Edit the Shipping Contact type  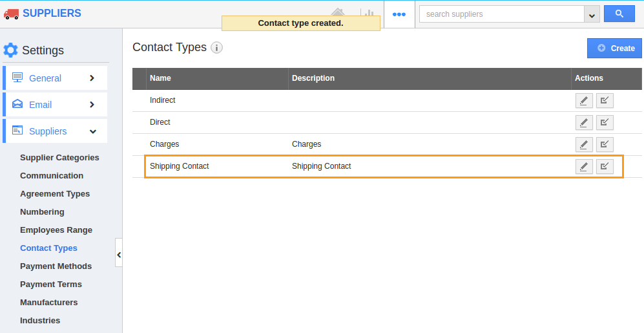(x=584, y=167)
